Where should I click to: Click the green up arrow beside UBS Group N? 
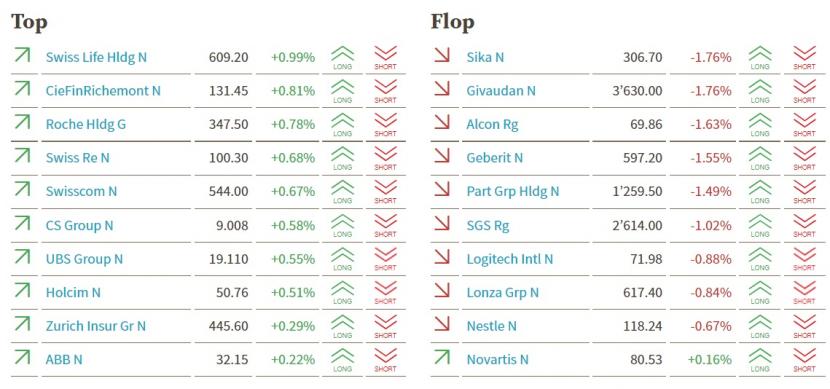pyautogui.click(x=22, y=257)
